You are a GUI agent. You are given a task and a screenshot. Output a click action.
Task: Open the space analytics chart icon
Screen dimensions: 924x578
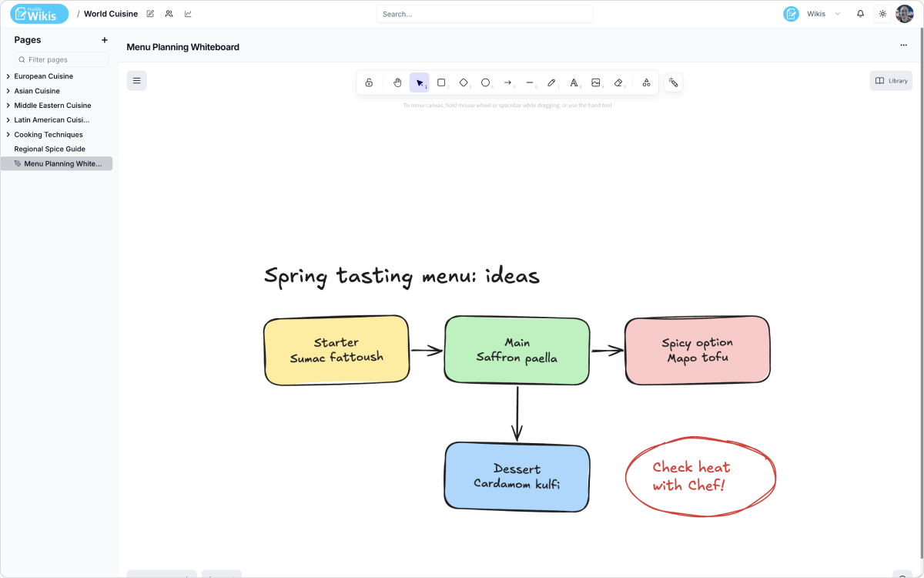tap(188, 14)
